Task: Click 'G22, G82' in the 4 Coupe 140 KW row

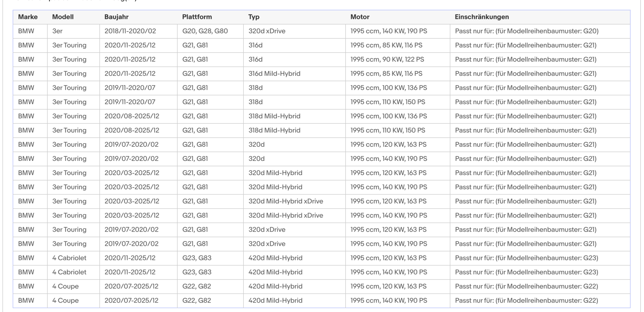Action: pos(197,300)
